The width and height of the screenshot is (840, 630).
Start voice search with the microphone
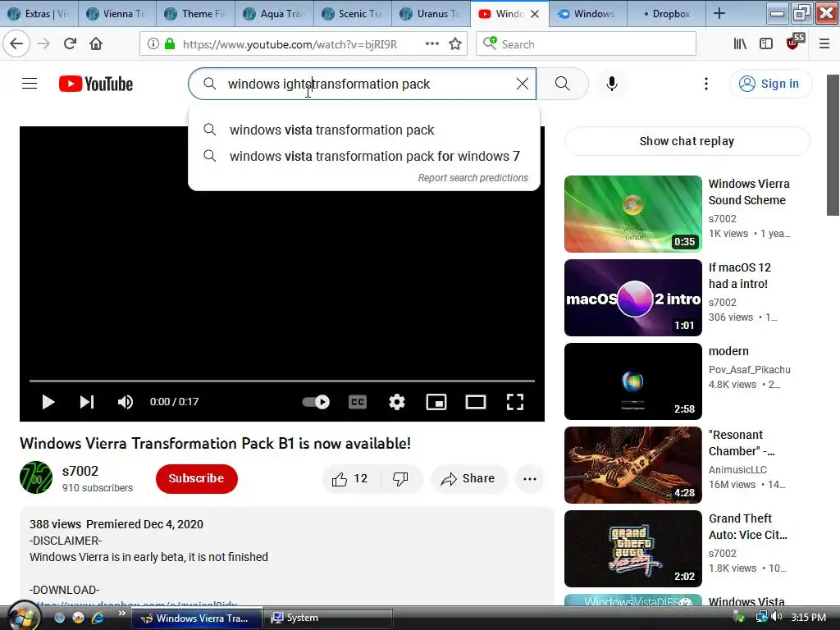612,84
